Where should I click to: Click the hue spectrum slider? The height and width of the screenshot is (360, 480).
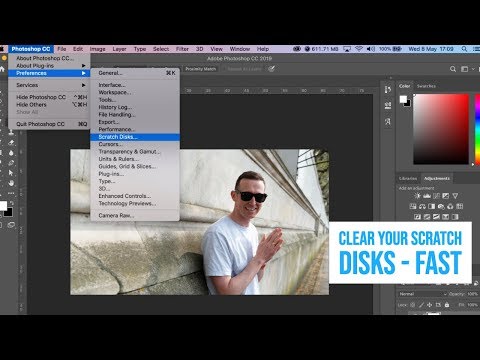477,129
